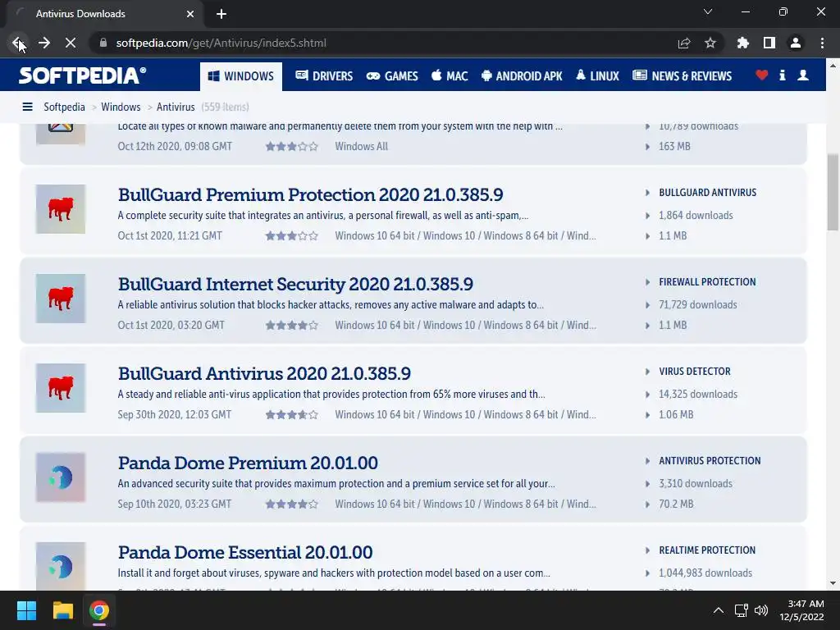Click the Chrome taskbar icon
The height and width of the screenshot is (630, 840).
pos(99,610)
